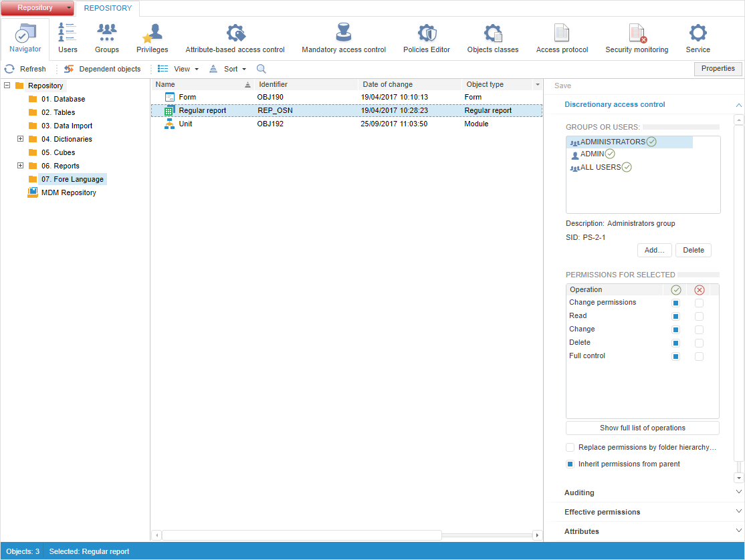Image resolution: width=745 pixels, height=560 pixels.
Task: Open the View dropdown
Action: pos(179,69)
